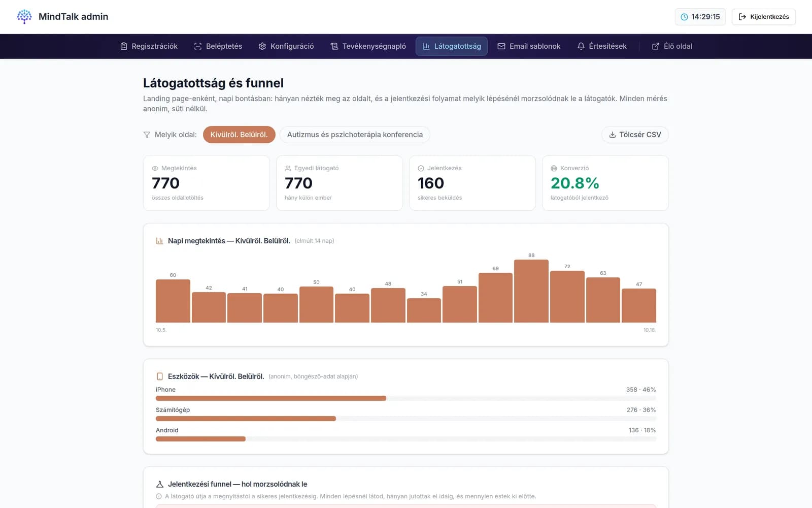Click the target icon in the Konverzió card
Screen dimensions: 812x508
pos(554,168)
